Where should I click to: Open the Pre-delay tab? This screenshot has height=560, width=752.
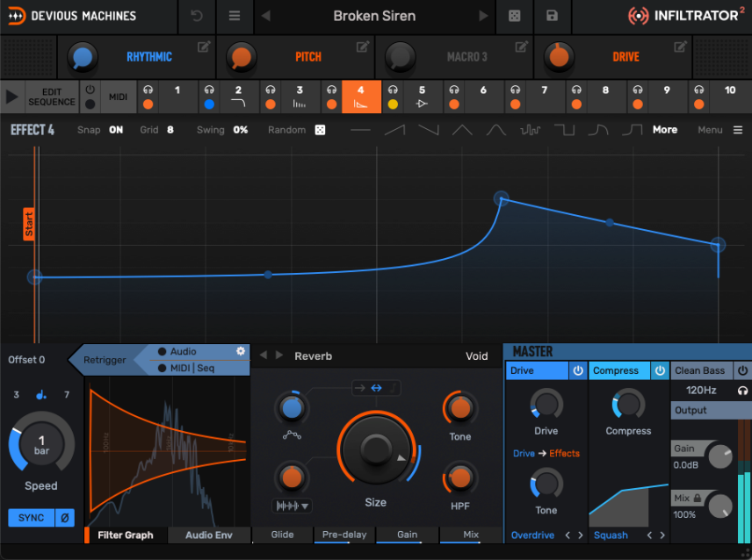tap(344, 535)
